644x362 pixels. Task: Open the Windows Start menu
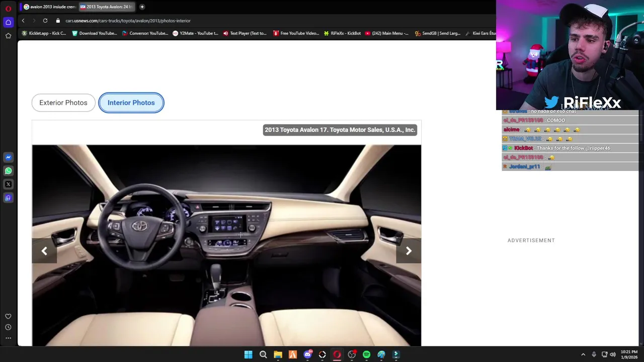pos(248,355)
